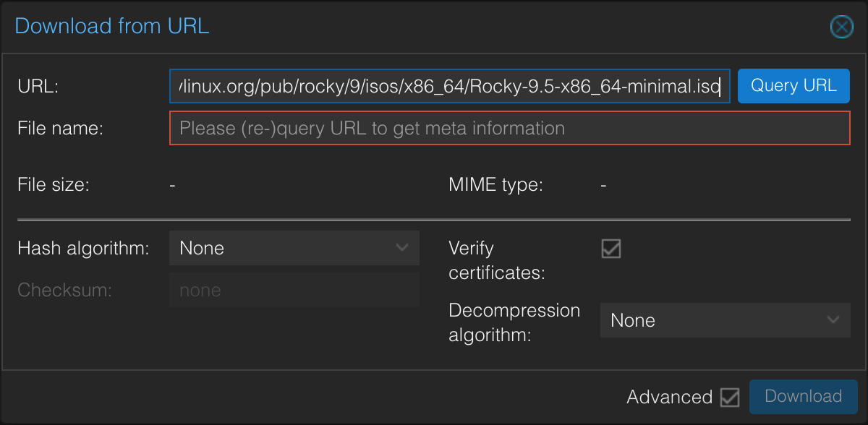
Task: Click the 'MIME type:' label
Action: pos(495,185)
